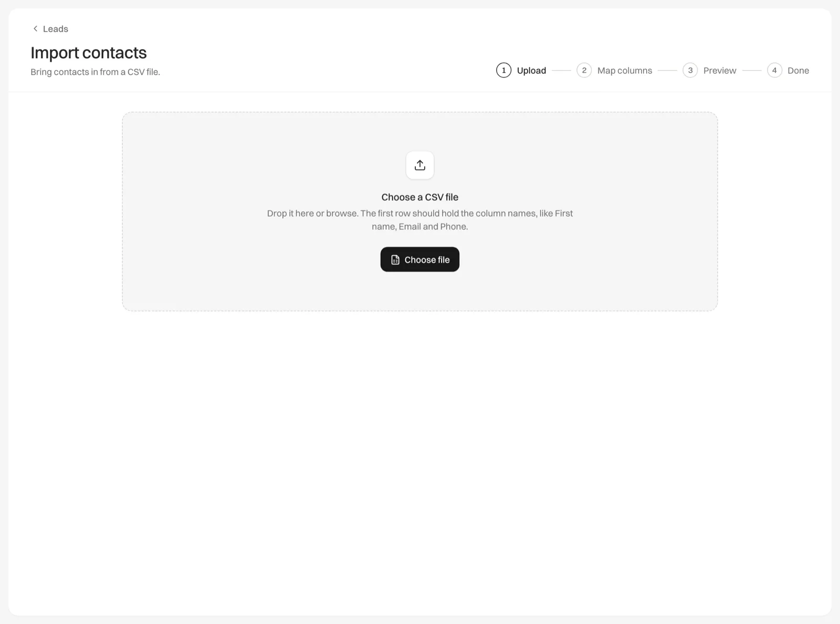Click step number 2 circle
This screenshot has width=840, height=624.
click(x=584, y=70)
